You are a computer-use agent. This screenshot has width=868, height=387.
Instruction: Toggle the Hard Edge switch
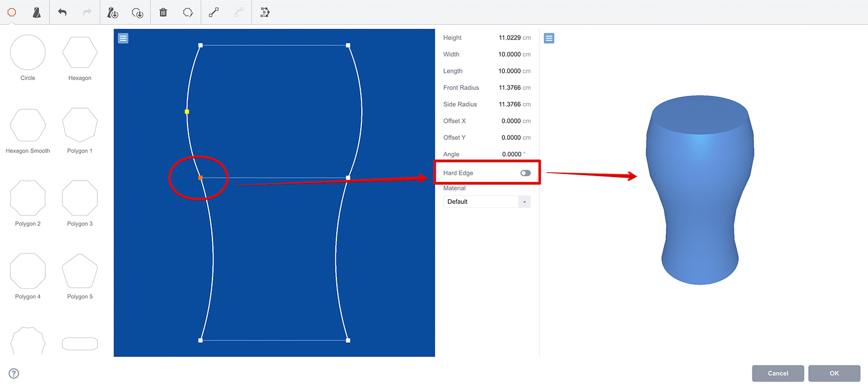point(525,173)
